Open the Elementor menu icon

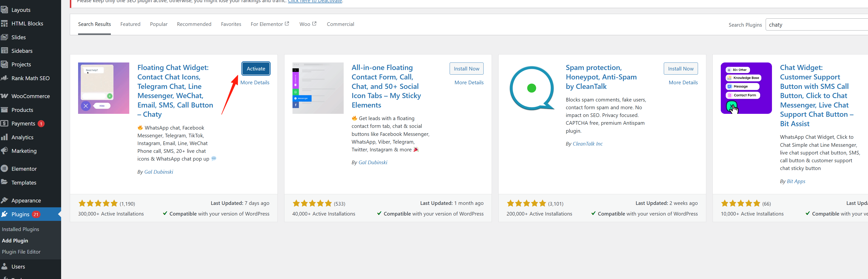pos(4,169)
